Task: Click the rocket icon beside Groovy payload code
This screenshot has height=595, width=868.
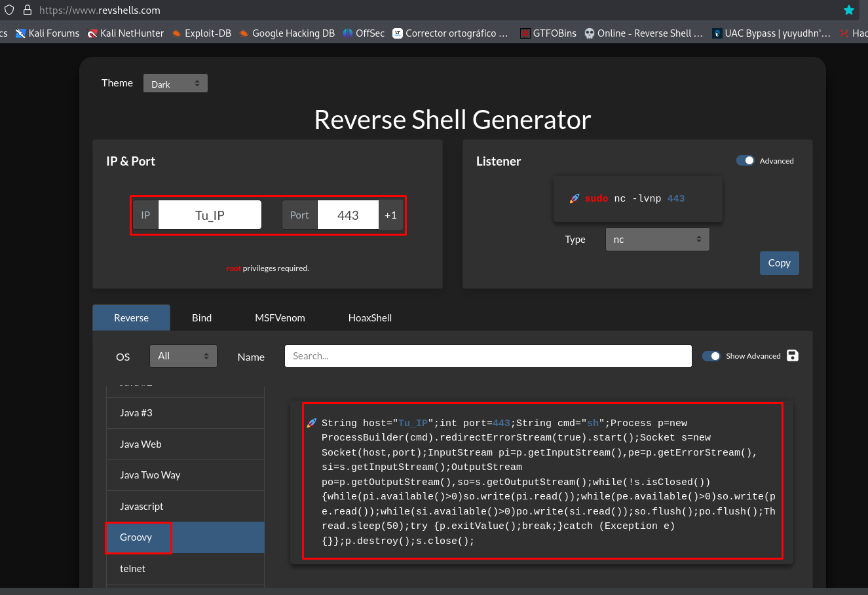Action: pyautogui.click(x=312, y=423)
